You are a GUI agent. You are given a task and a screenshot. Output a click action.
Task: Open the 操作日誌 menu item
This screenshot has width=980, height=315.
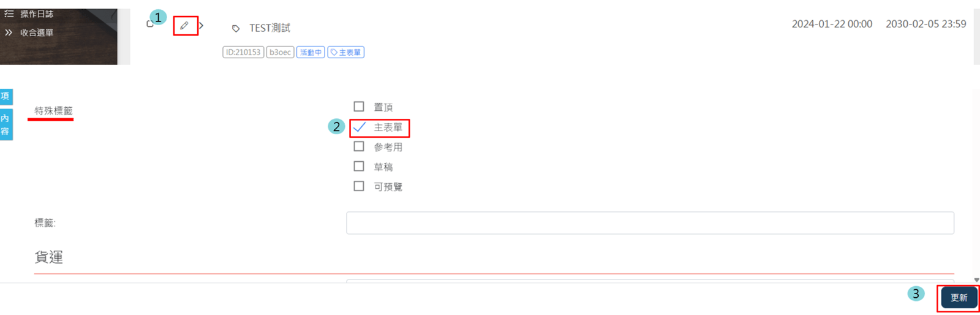coord(37,13)
